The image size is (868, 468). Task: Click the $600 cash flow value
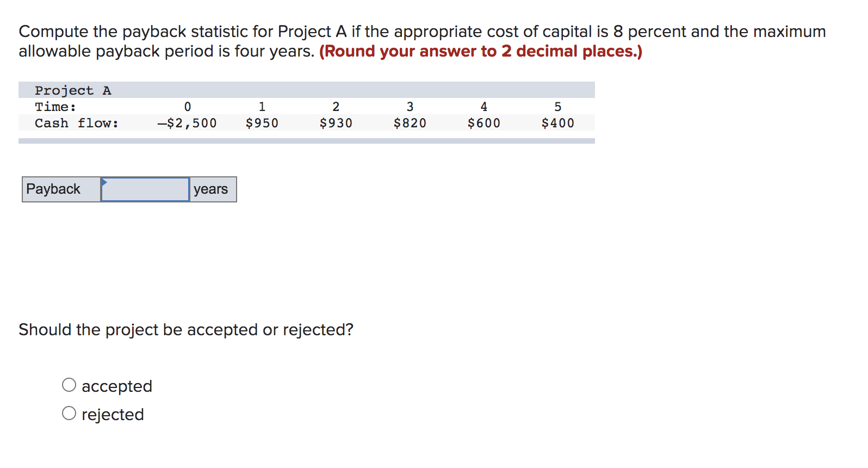pyautogui.click(x=483, y=123)
